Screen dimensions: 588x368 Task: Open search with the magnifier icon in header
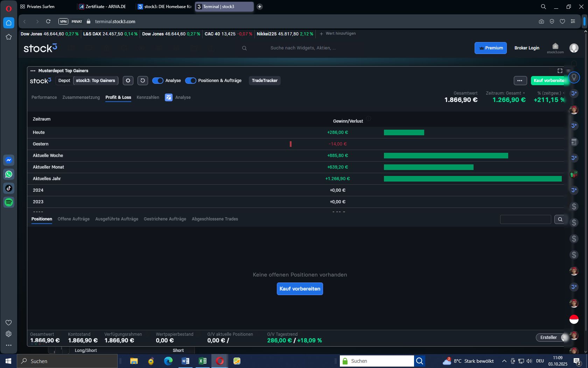[x=244, y=48]
